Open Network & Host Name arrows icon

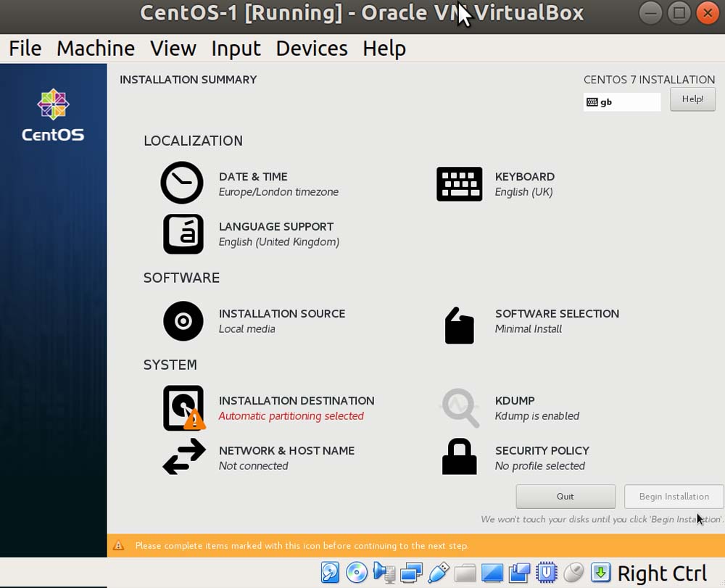tap(183, 457)
